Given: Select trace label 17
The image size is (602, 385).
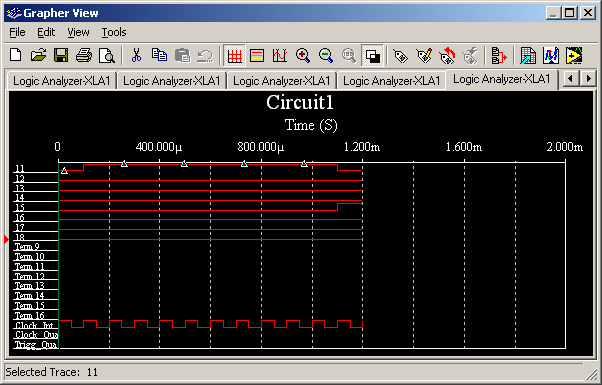Looking at the screenshot, I should tap(20, 227).
